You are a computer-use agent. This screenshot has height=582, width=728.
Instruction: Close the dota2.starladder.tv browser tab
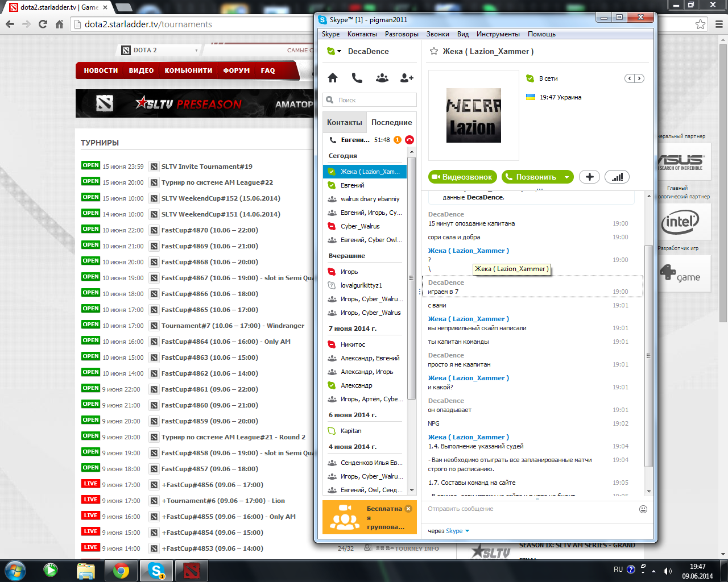pyautogui.click(x=105, y=7)
